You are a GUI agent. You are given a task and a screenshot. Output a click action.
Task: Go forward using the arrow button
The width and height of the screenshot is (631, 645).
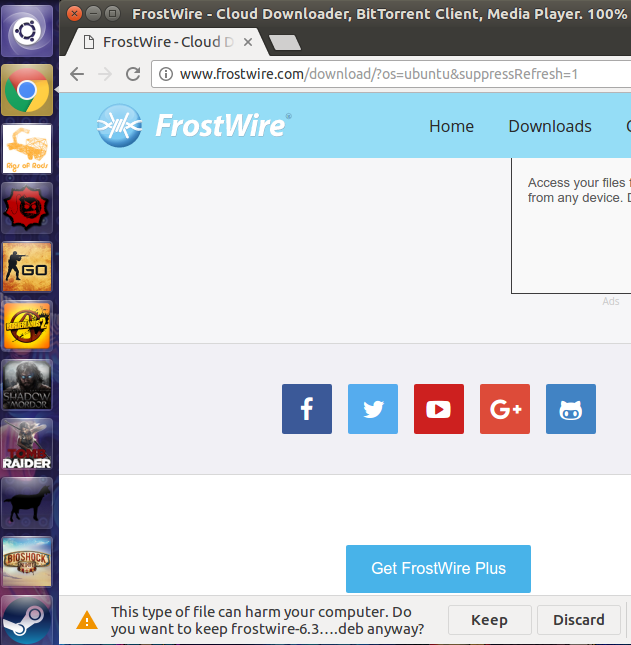point(105,74)
